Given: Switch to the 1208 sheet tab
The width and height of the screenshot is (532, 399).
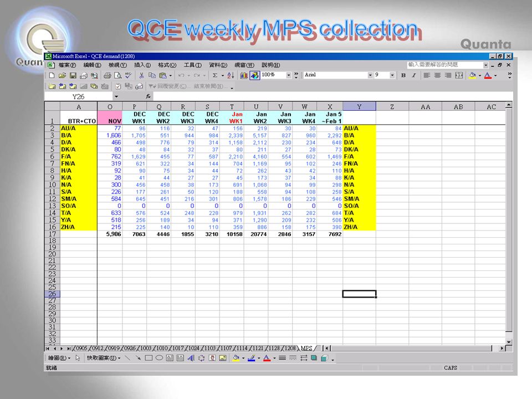Looking at the screenshot, I should tap(290, 348).
